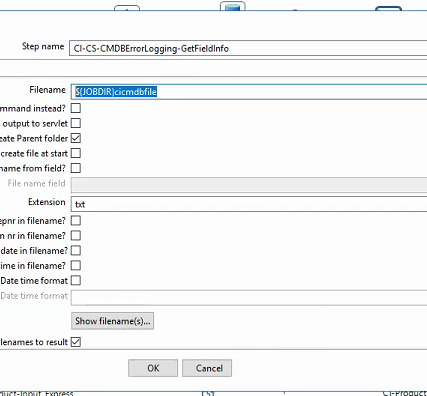This screenshot has width=427, height=396.
Task: Uncheck the filenames to result checkbox
Action: coord(76,342)
